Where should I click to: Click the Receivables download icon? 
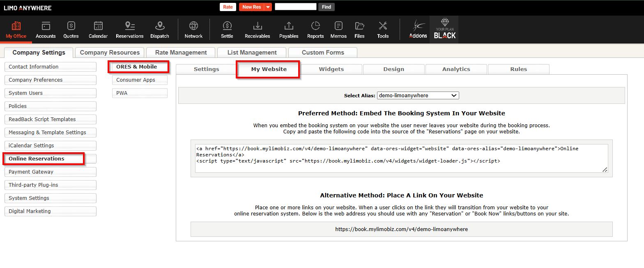pos(258,26)
